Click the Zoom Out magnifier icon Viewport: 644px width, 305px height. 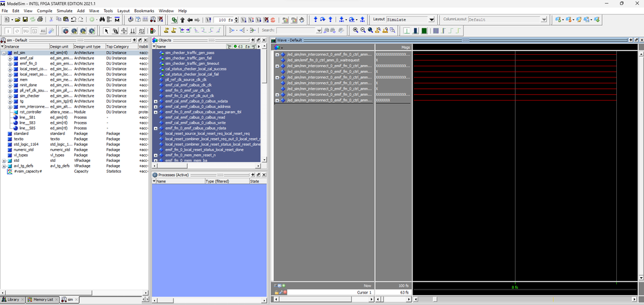[363, 30]
